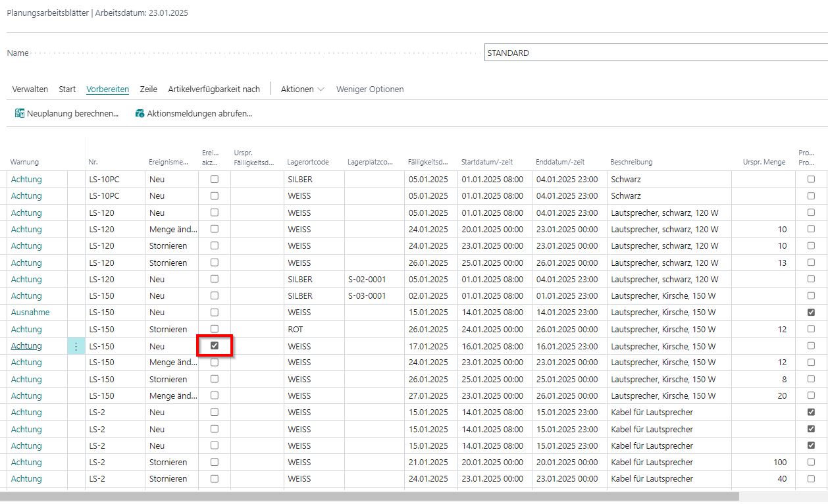Click the original quantity cell showing 100
This screenshot has height=504, width=828.
[x=764, y=462]
